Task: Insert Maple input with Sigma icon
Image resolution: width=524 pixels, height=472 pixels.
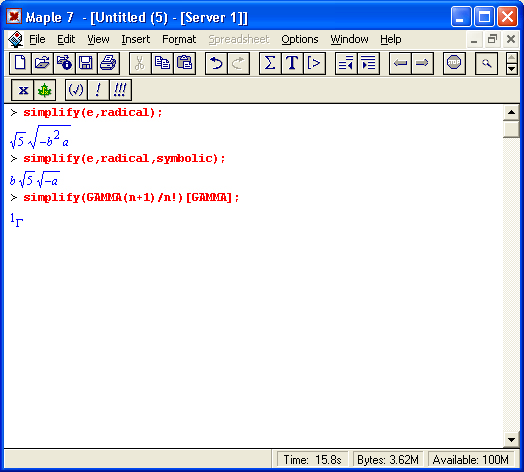Action: click(270, 63)
